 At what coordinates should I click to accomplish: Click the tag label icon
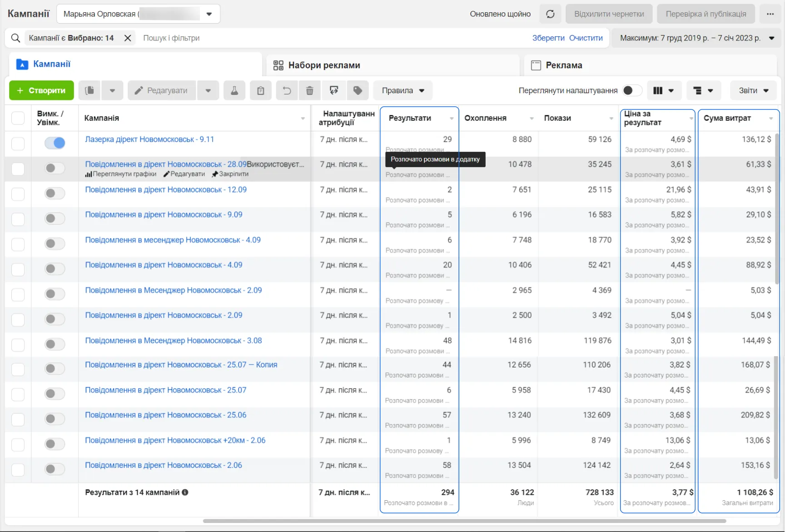point(358,90)
